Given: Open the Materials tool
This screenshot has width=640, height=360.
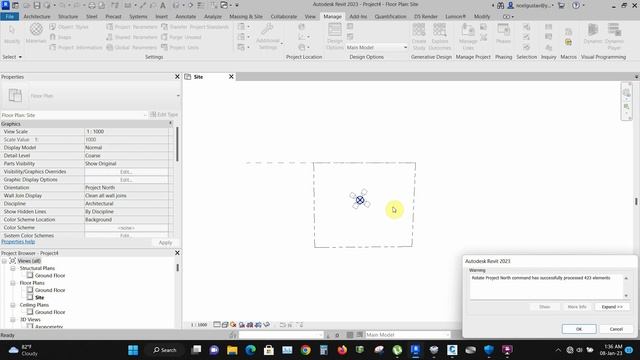Looking at the screenshot, I should click(36, 33).
